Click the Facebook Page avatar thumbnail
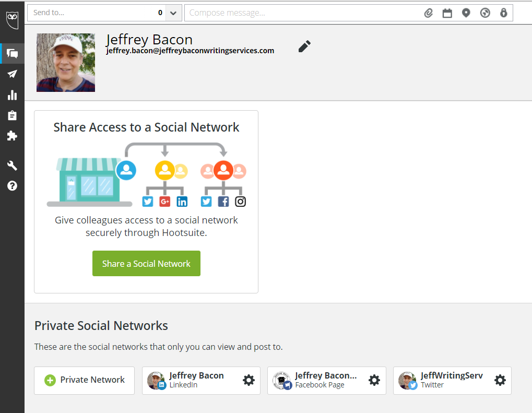This screenshot has height=413, width=532. pos(282,381)
